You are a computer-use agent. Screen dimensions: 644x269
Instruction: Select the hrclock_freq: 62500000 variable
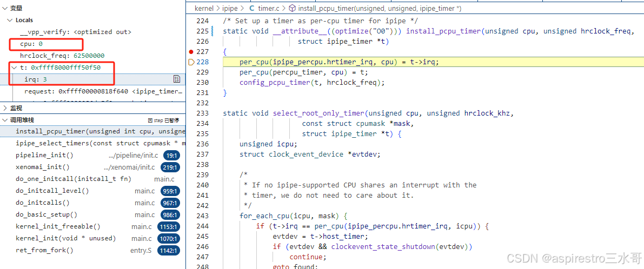pyautogui.click(x=93, y=55)
